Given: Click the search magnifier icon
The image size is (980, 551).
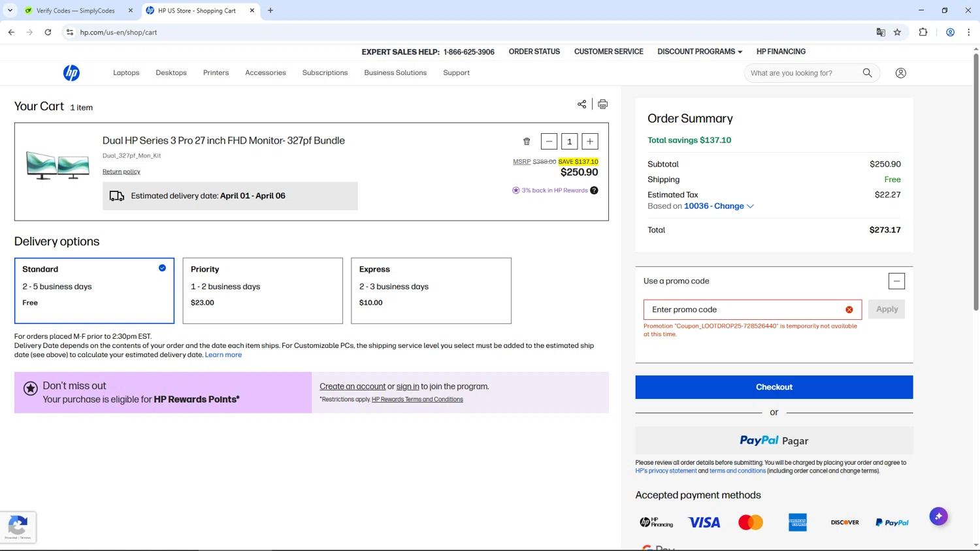Looking at the screenshot, I should pyautogui.click(x=867, y=73).
